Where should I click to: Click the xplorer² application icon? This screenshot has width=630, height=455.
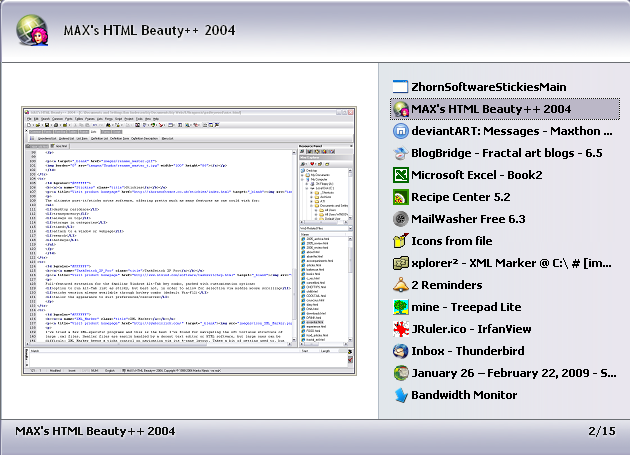pyautogui.click(x=400, y=263)
